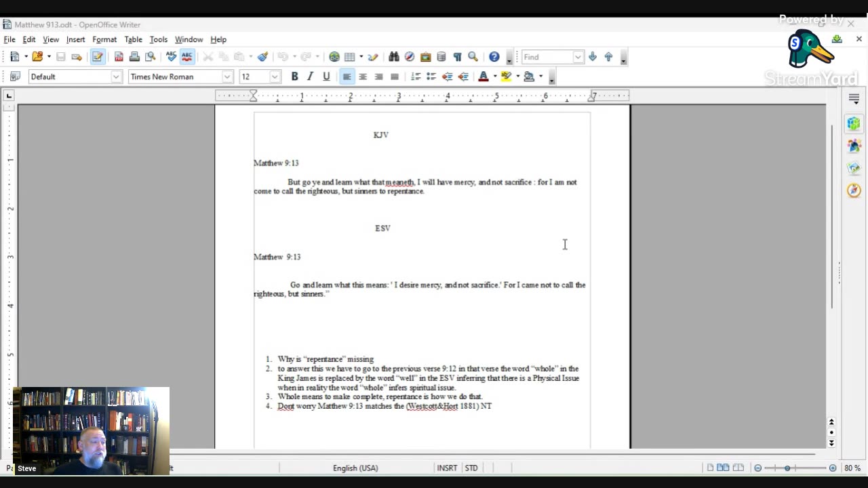Image resolution: width=868 pixels, height=488 pixels.
Task: Toggle AutoSpellcheck on or off
Action: [186, 57]
